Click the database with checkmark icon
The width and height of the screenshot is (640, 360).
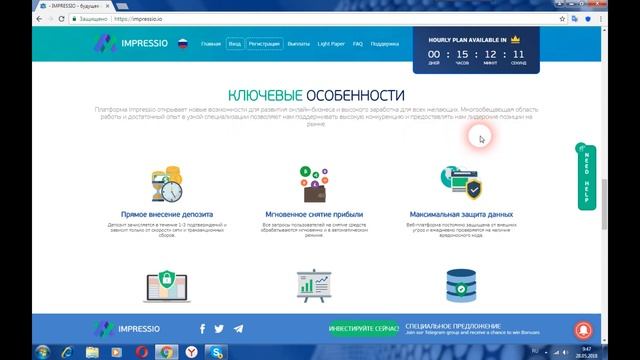click(x=461, y=285)
